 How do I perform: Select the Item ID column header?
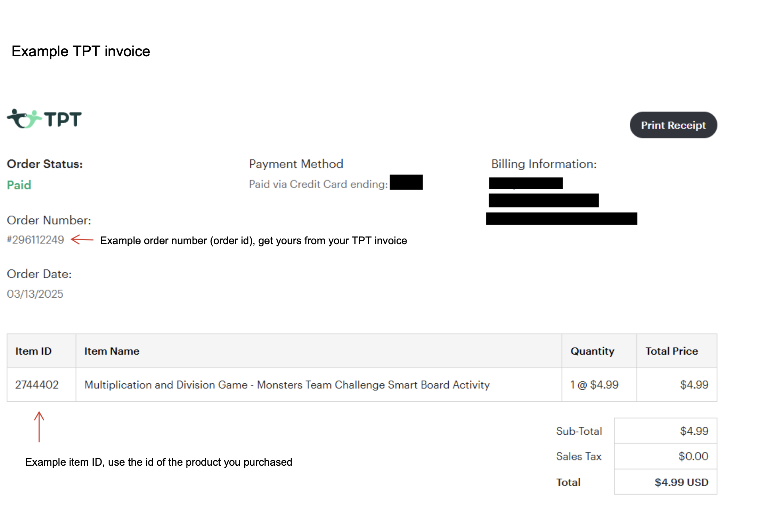coord(33,351)
